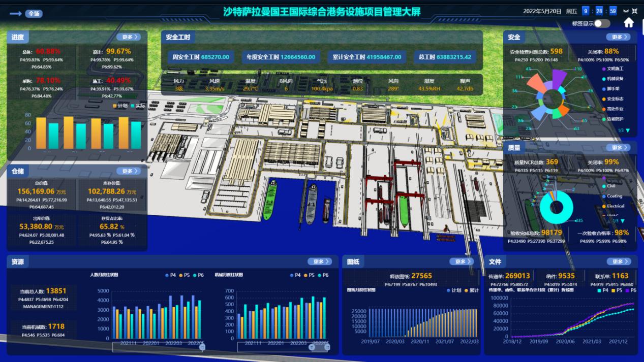Viewport: 644px width, 362px height.
Task: Click the 文明施工 purple legend dot
Action: (603, 69)
